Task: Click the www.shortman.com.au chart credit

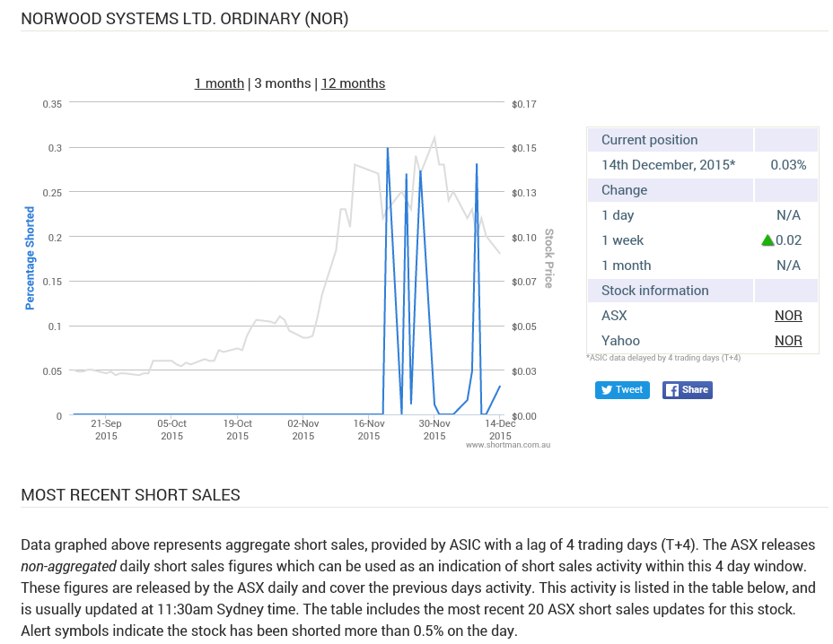Action: click(x=506, y=444)
